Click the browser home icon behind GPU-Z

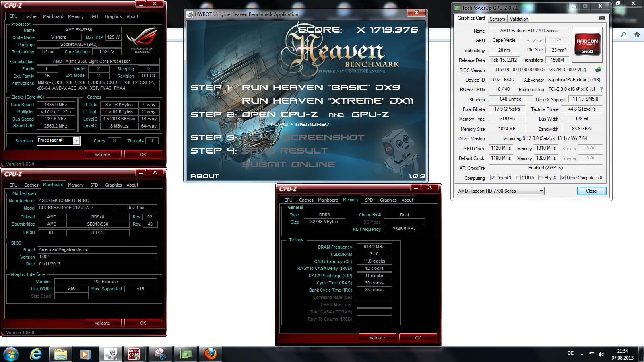click(x=636, y=35)
